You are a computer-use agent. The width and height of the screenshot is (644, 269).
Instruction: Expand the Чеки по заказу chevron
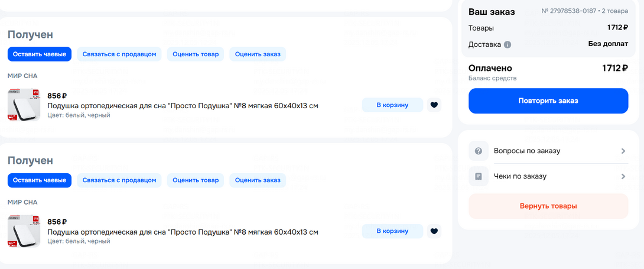(623, 176)
